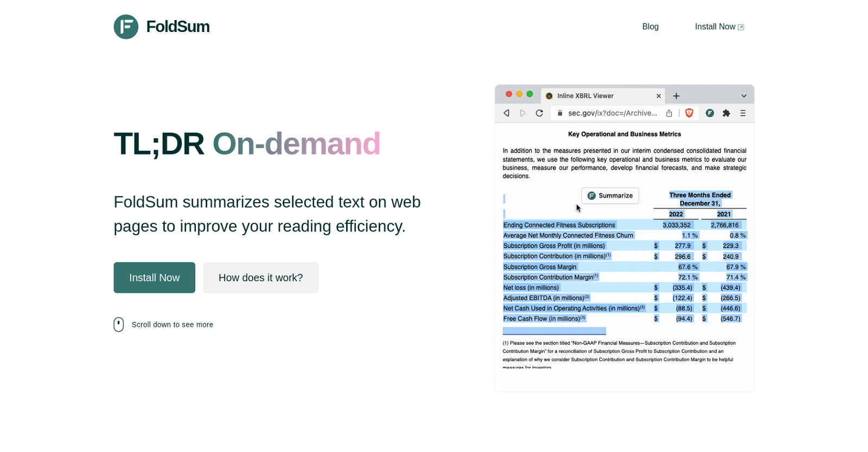Click the browser demo screenshot image

(624, 238)
